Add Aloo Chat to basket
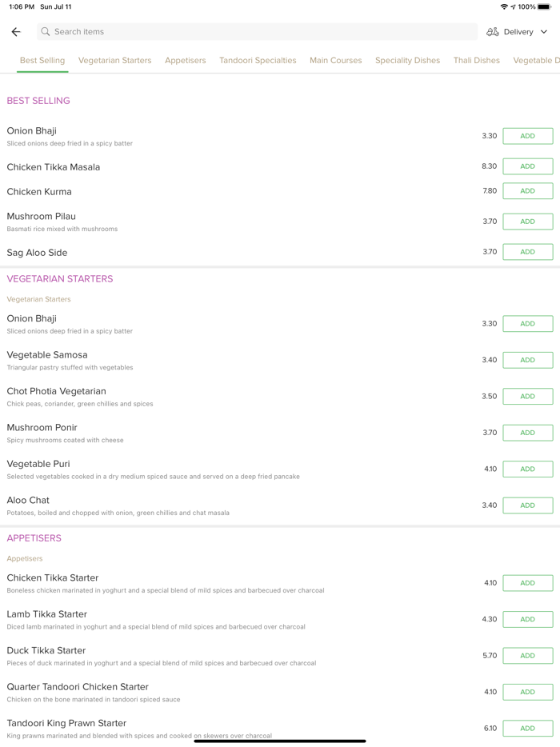Screen dimensions: 560x747 (x=527, y=505)
